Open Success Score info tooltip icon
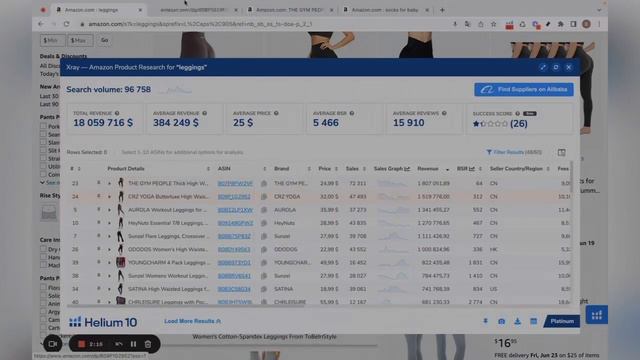 point(518,113)
